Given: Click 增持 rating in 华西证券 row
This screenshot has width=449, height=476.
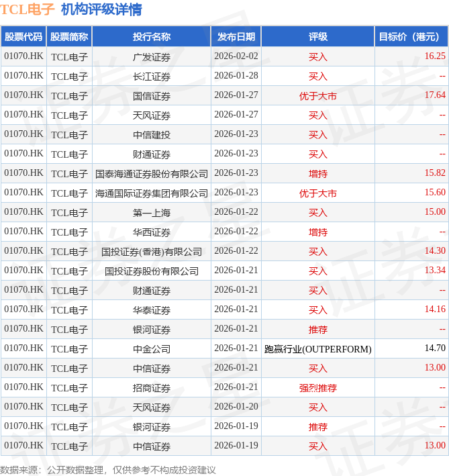Looking at the screenshot, I should click(318, 232).
